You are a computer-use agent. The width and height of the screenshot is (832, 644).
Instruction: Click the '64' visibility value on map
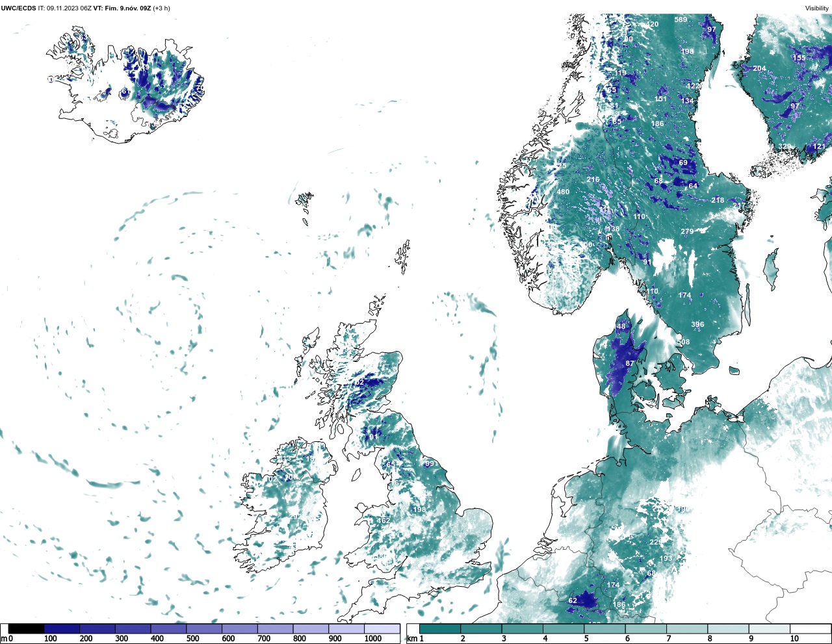pyautogui.click(x=693, y=186)
